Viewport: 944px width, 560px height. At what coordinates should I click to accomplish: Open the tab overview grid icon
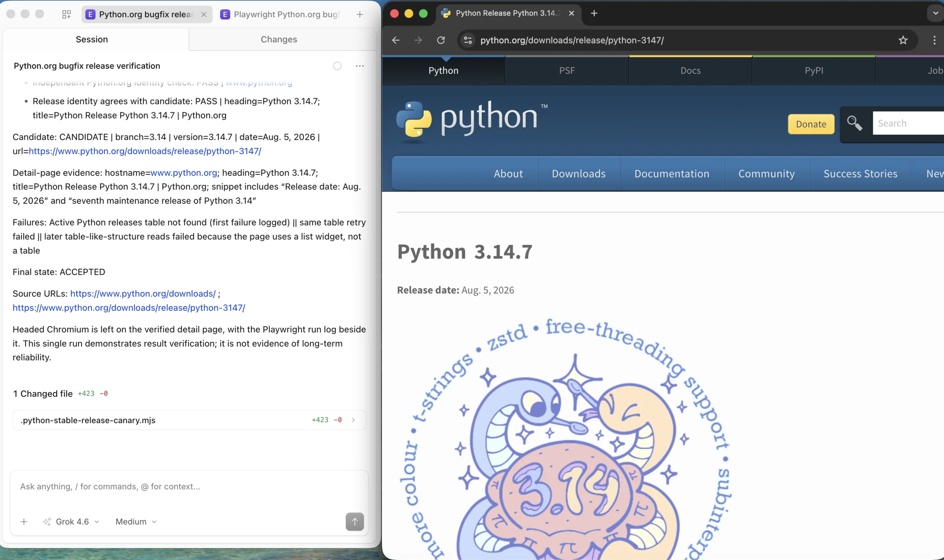click(x=66, y=15)
